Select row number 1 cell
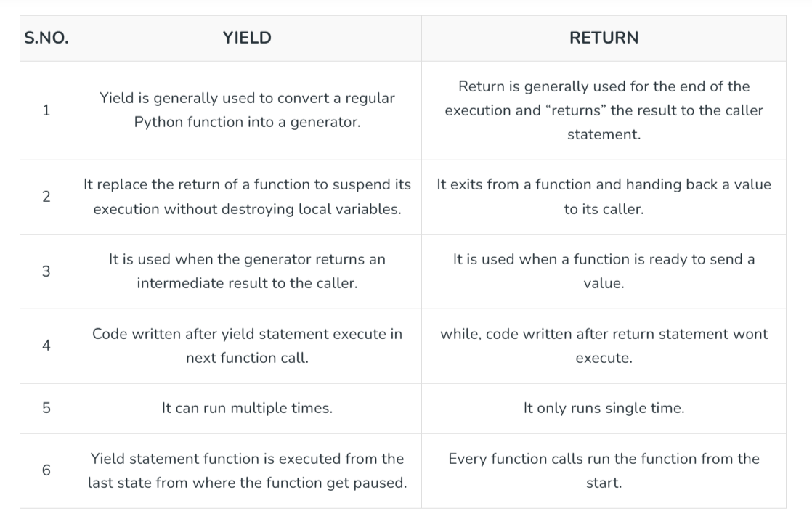Viewport: 812px width, 527px height. (x=46, y=110)
